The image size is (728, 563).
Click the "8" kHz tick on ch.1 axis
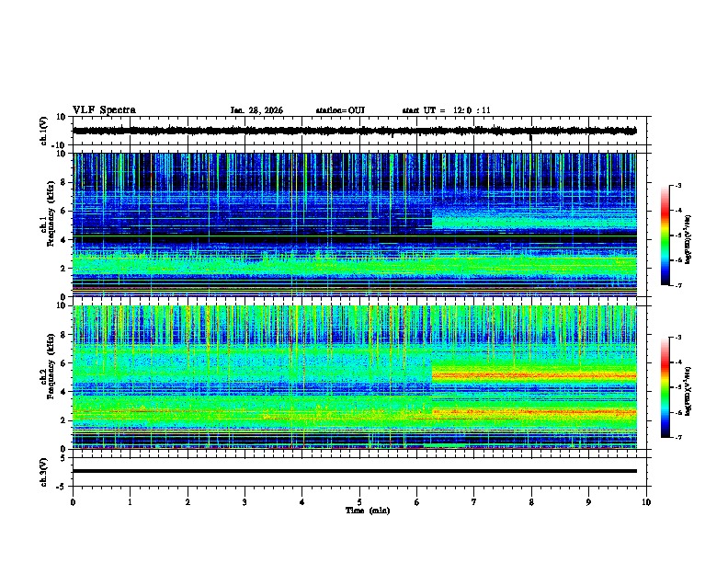pos(63,182)
